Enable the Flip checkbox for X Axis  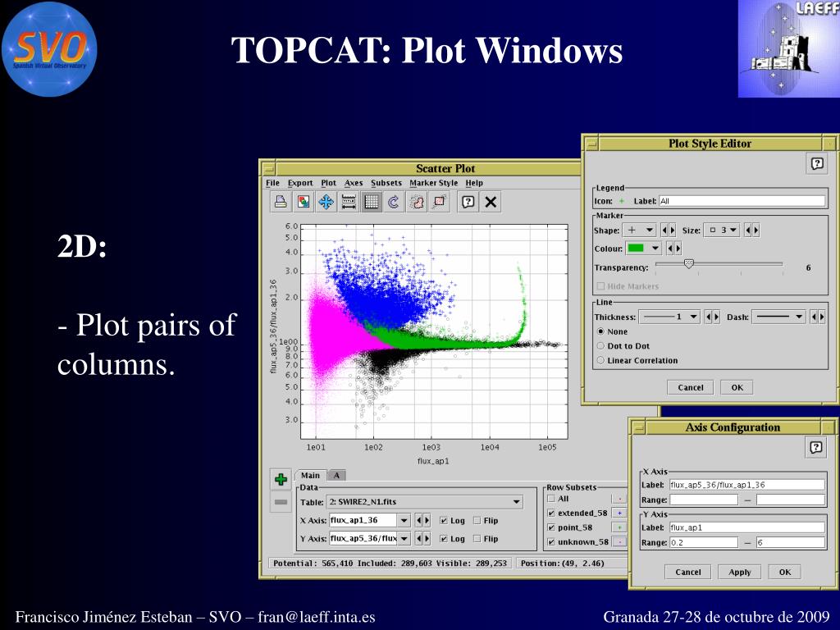477,520
